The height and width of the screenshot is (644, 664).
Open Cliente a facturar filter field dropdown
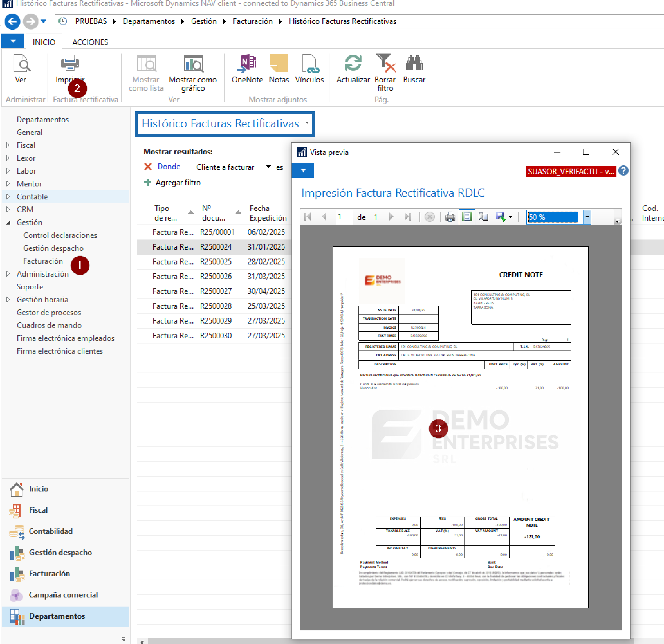[268, 167]
